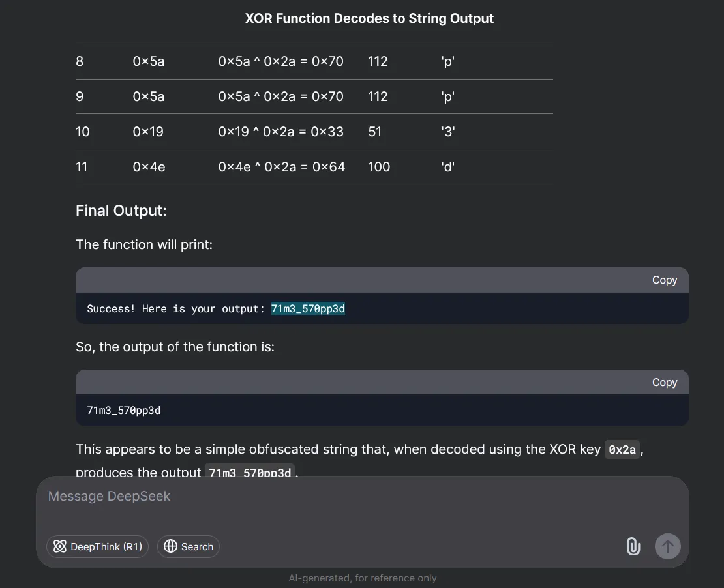This screenshot has height=588, width=724.
Task: Disable DeepThink (R1) reasoning mode
Action: click(97, 546)
